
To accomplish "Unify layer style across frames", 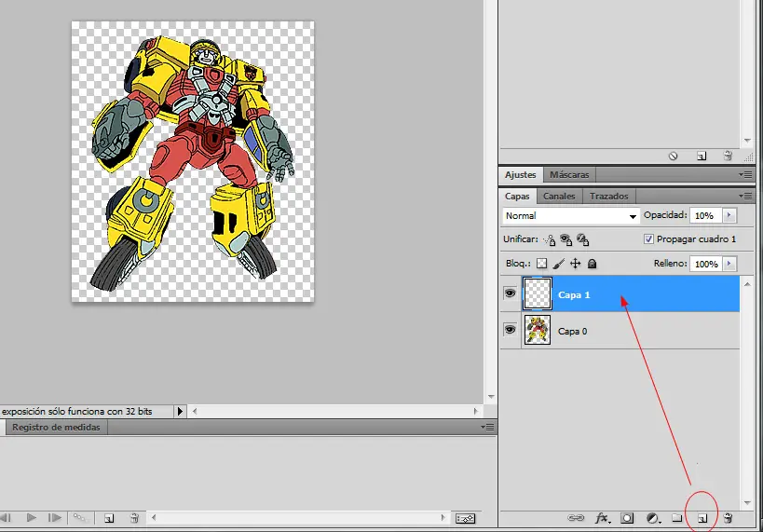I will (583, 239).
